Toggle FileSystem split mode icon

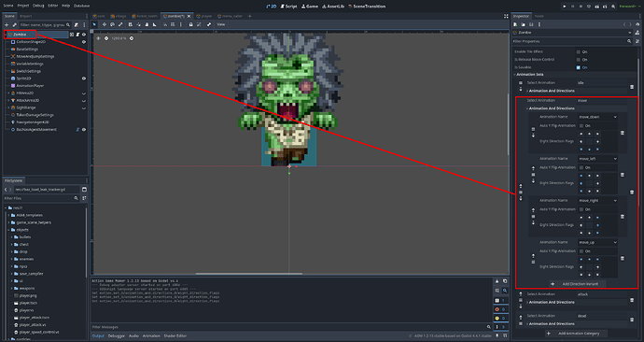point(84,190)
